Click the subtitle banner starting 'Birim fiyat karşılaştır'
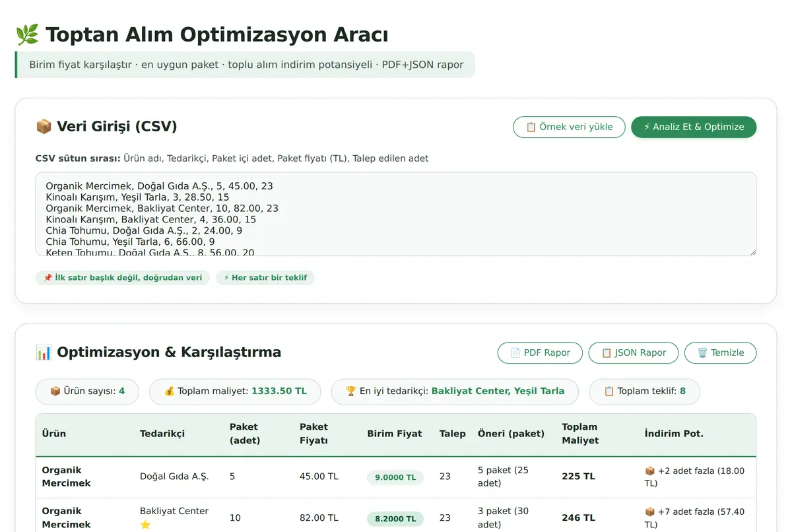 pyautogui.click(x=245, y=65)
